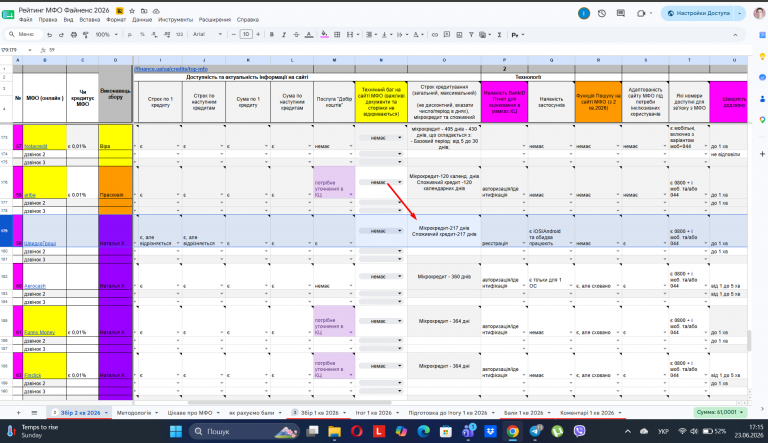Open comments thread icon in header
The width and height of the screenshot is (768, 443).
pos(621,14)
